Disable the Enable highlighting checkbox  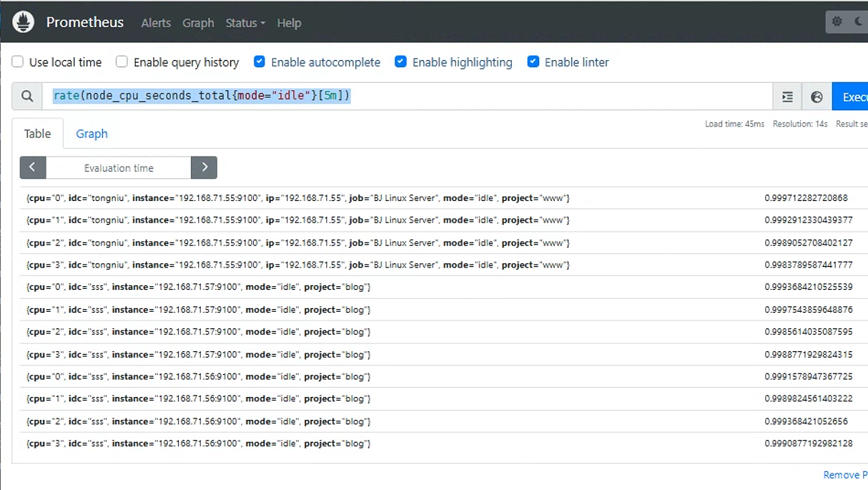pos(401,62)
